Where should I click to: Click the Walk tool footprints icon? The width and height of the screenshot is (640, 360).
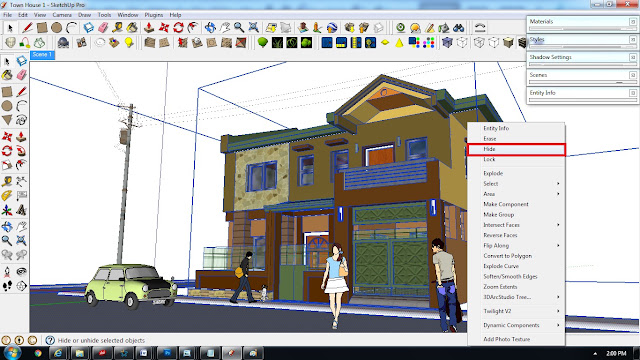7,286
